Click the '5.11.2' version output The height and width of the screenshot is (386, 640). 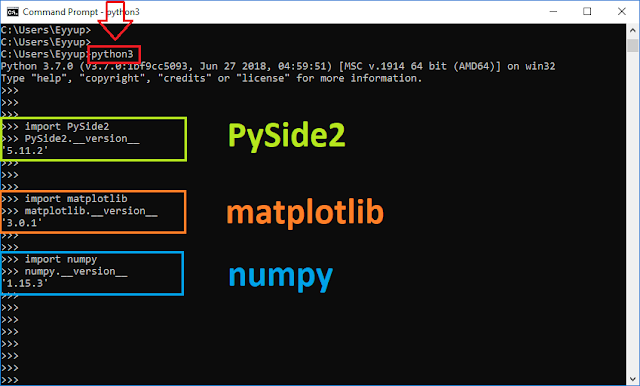pyautogui.click(x=25, y=151)
